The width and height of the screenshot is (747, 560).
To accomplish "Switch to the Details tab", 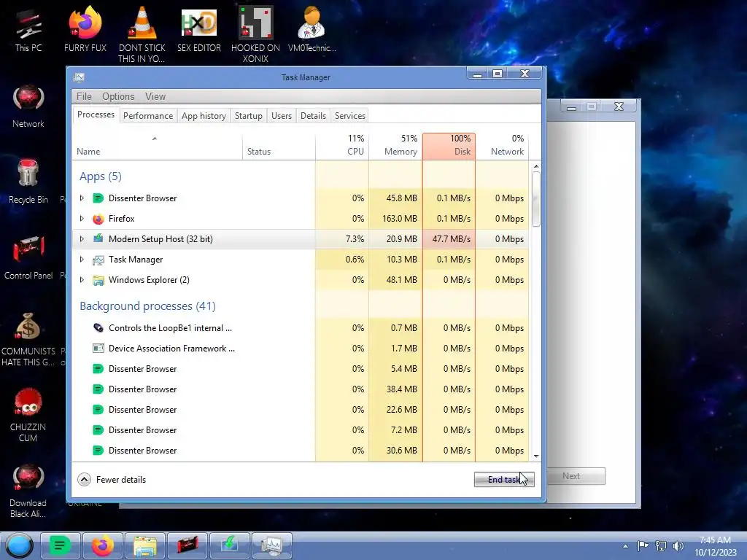I will point(314,116).
